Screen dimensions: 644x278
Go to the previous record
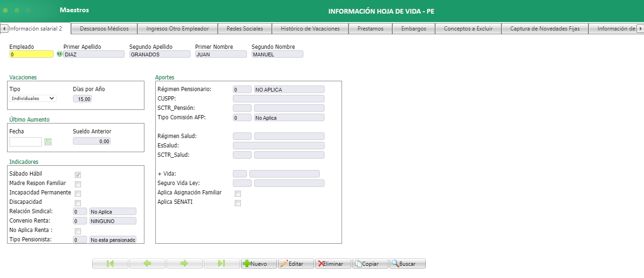click(147, 263)
